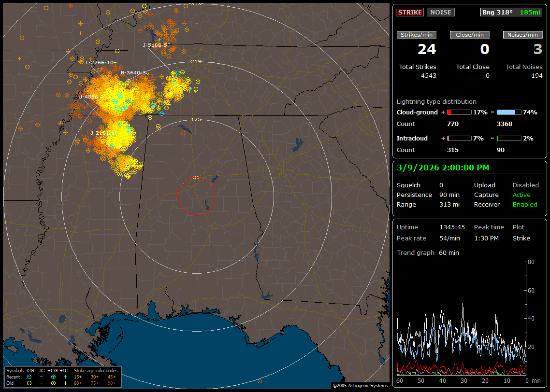Click the red dashed close-range circle center
This screenshot has width=550, height=392.
coord(196,196)
